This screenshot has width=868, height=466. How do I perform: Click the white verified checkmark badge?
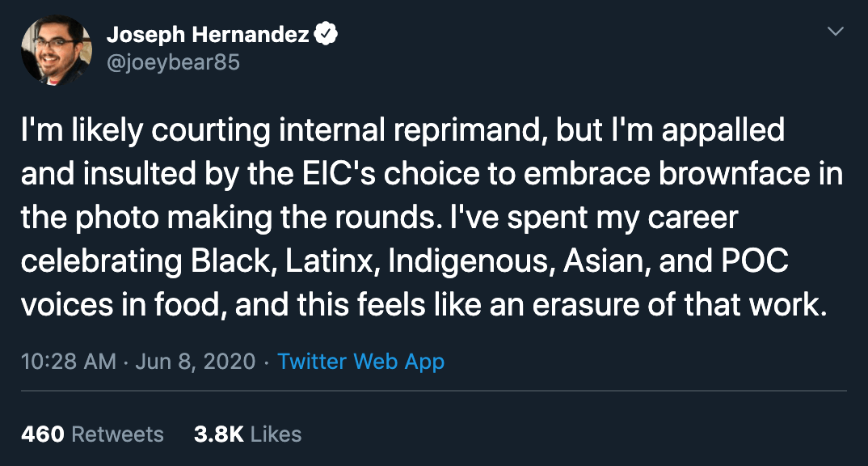326,34
